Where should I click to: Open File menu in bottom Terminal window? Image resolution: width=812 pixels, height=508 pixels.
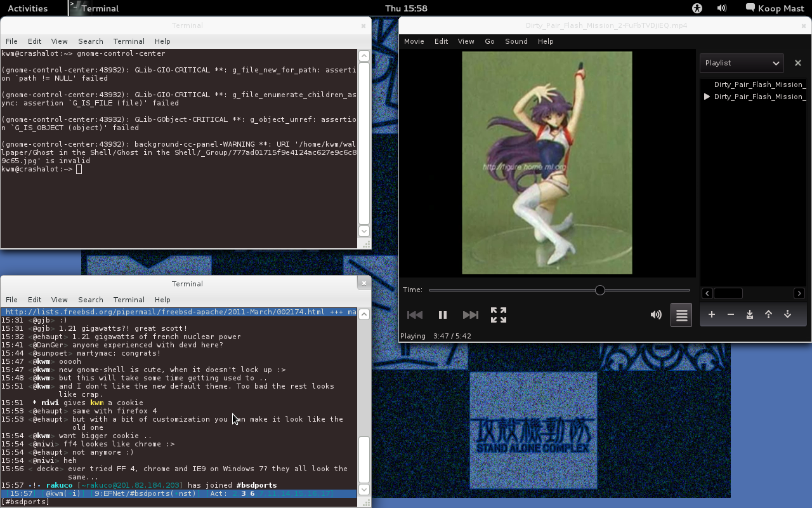click(x=11, y=300)
